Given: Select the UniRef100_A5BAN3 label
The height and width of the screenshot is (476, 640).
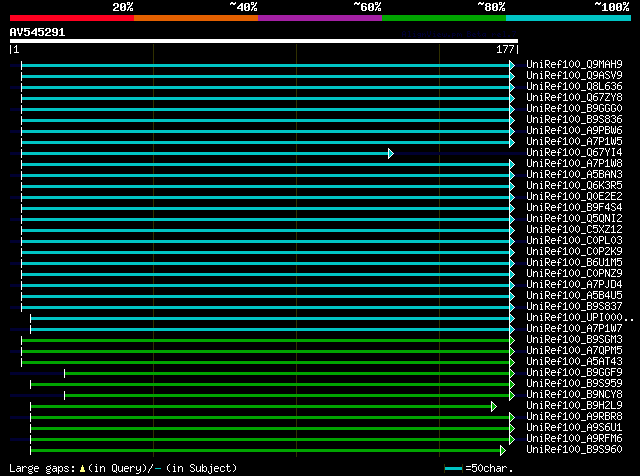Looking at the screenshot, I should click(574, 175).
